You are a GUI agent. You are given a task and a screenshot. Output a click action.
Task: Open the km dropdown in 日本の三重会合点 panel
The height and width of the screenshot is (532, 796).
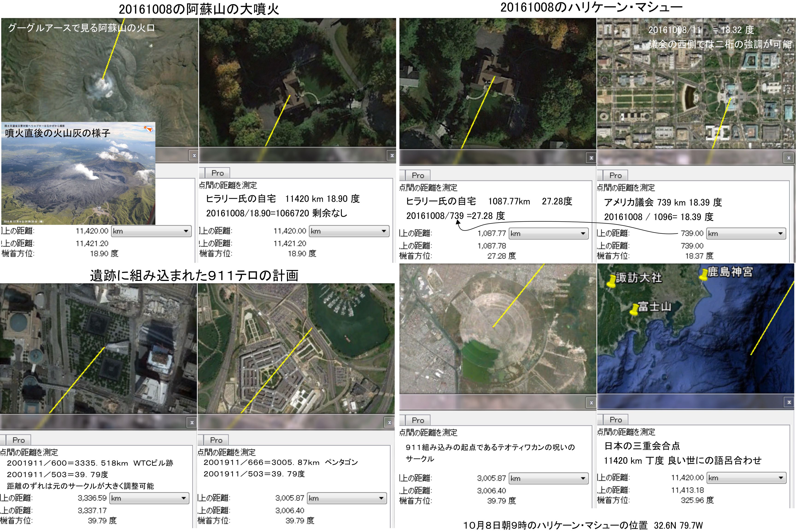(x=746, y=478)
